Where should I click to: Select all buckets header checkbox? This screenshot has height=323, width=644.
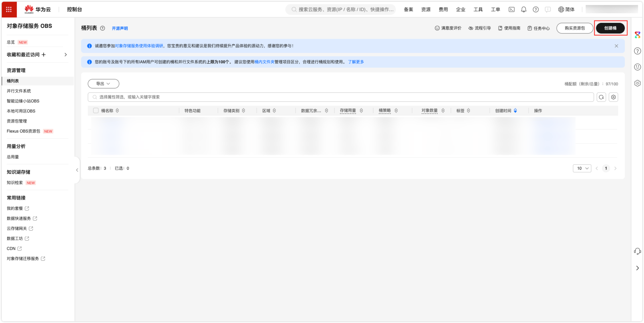[x=96, y=111]
